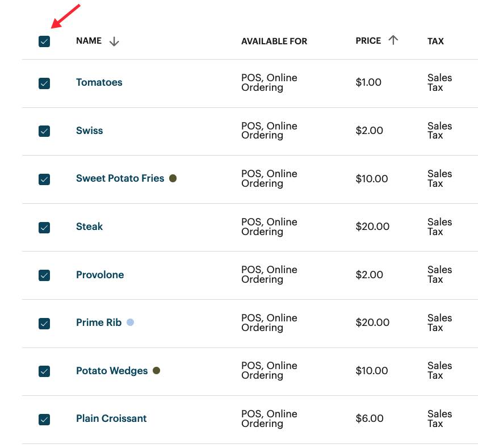Screen dimensions: 478x448
Task: Open the Tomatoes item link
Action: click(x=99, y=82)
